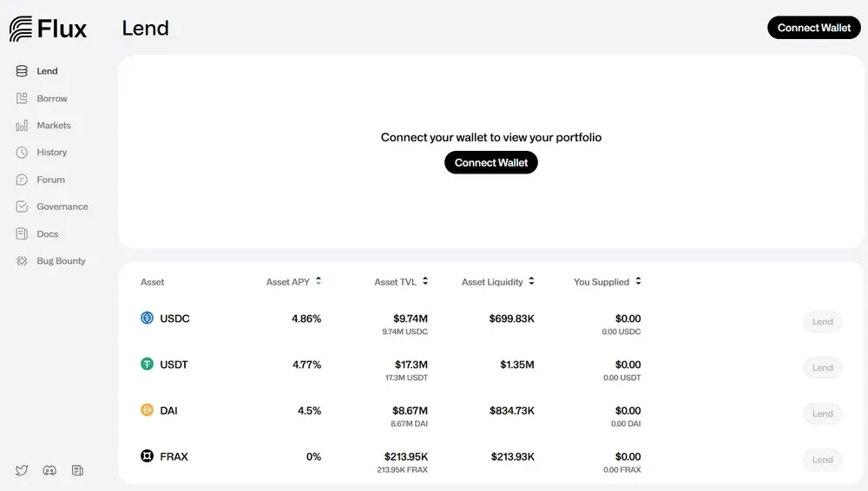
Task: Sort by Asset Liquidity arrows
Action: coord(531,281)
